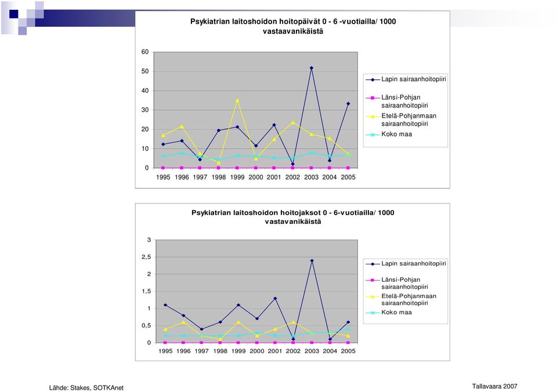Click the Lapin 2003 peak marker in bottom chart
This screenshot has width=557, height=392.
pos(312,260)
